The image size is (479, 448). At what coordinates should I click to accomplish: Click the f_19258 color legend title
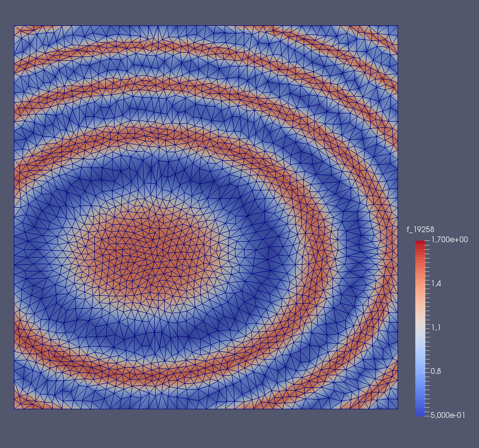coord(421,230)
